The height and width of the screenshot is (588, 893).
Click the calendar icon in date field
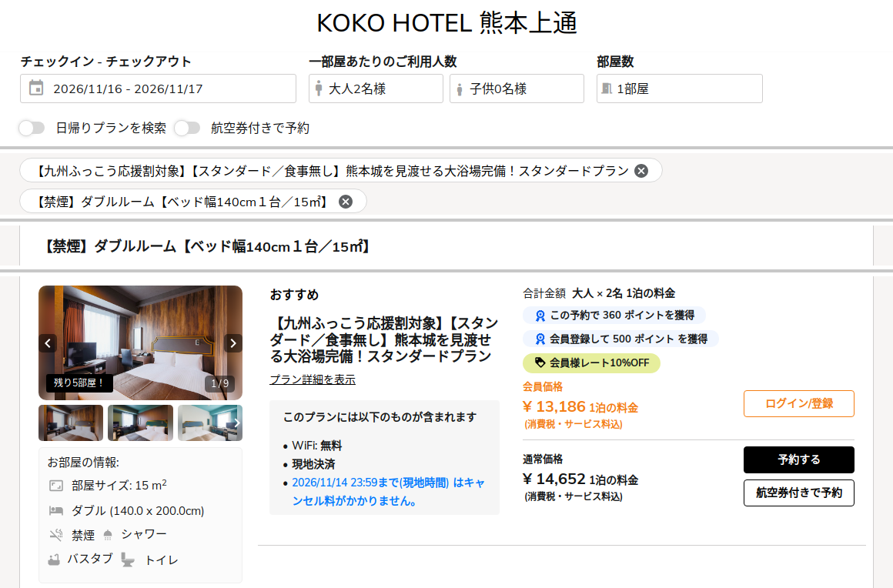coord(36,88)
